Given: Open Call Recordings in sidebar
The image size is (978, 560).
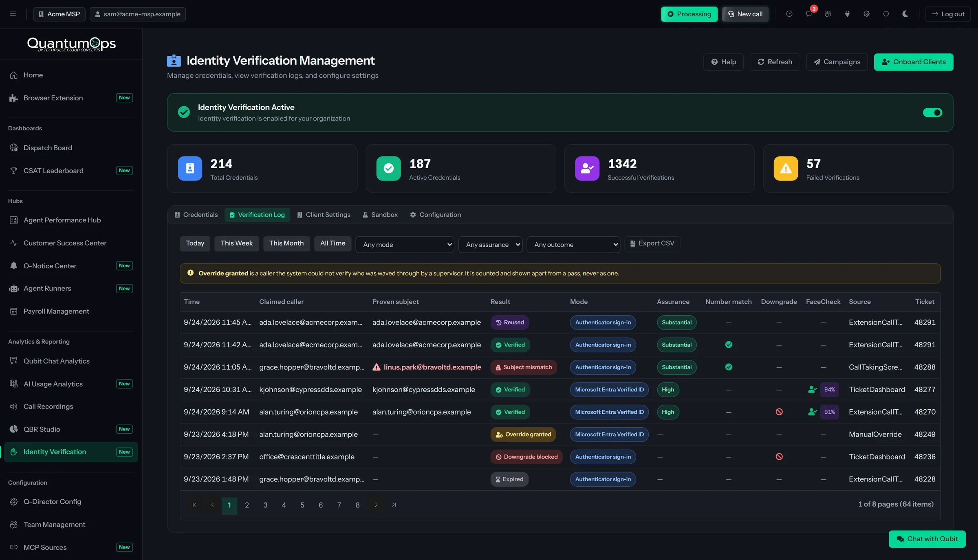Looking at the screenshot, I should coord(71,406).
